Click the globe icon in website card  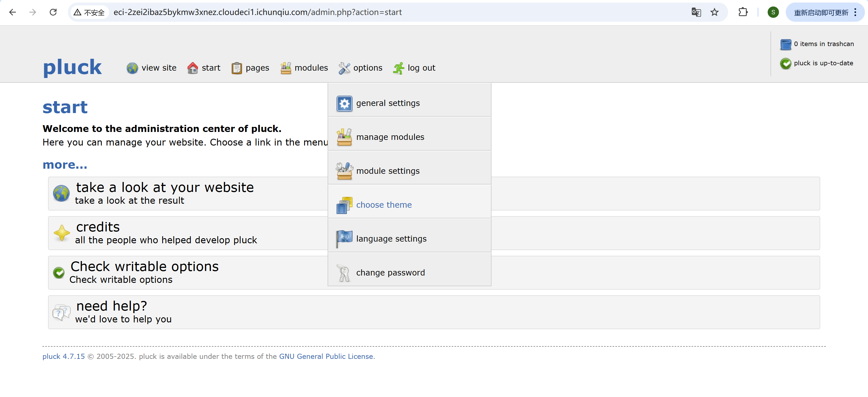click(x=61, y=193)
